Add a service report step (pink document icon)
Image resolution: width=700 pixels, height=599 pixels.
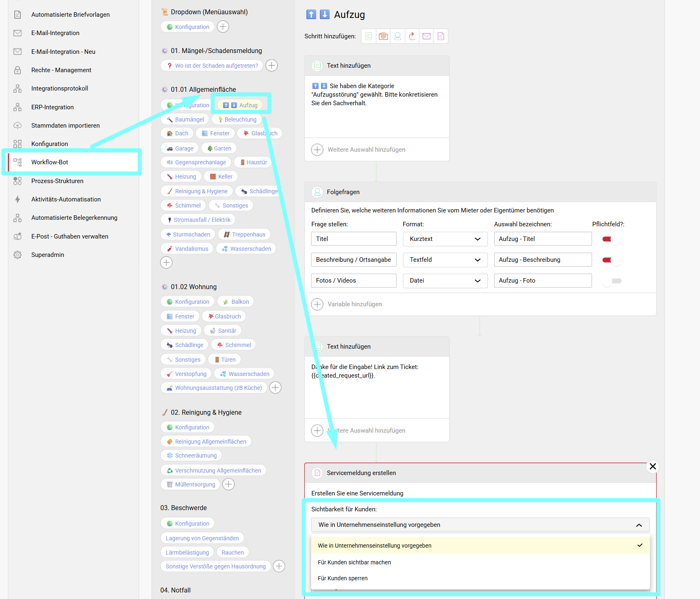coord(441,36)
